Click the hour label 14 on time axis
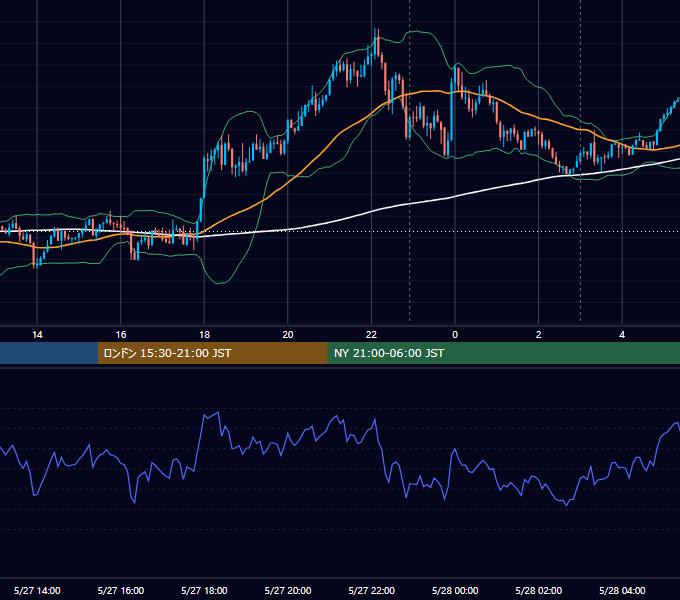The width and height of the screenshot is (680, 600). 37,335
